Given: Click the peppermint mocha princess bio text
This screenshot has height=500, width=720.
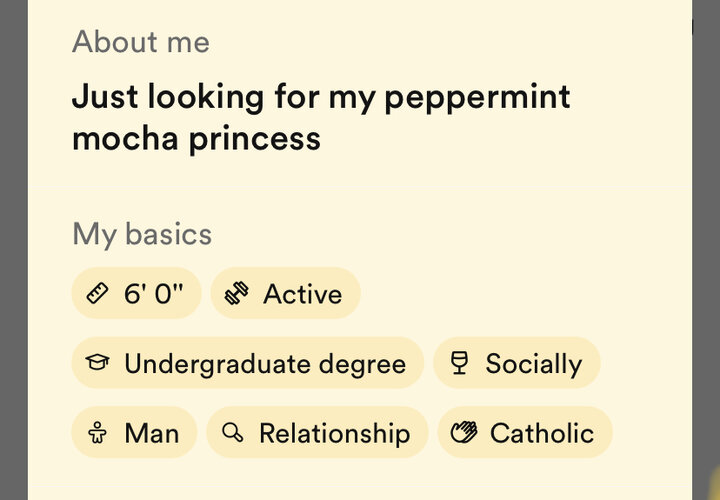Looking at the screenshot, I should pos(321,118).
